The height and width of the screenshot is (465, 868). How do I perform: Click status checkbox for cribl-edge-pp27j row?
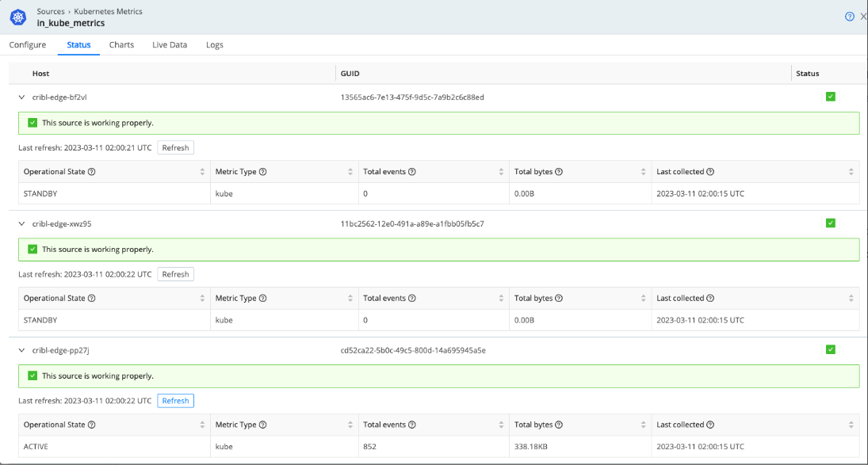pos(830,349)
